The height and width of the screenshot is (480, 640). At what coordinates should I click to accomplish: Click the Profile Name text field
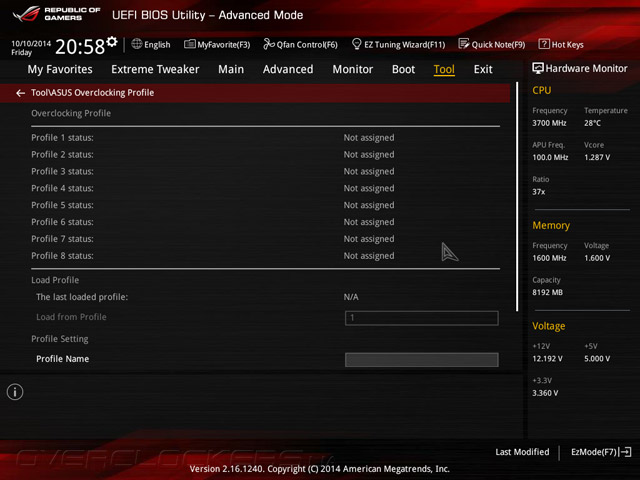[422, 360]
